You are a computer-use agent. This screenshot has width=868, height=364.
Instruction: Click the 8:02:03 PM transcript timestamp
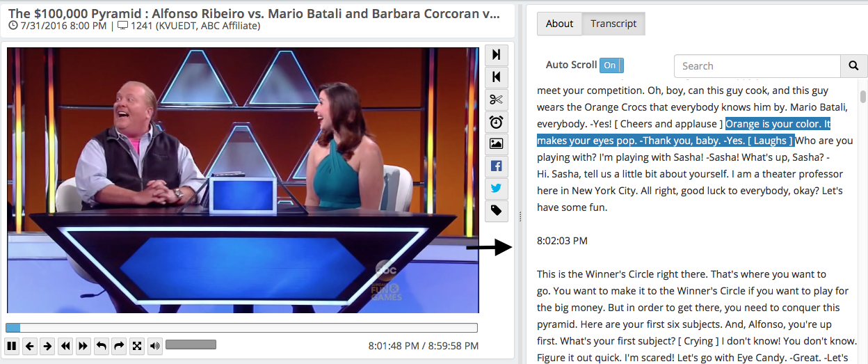562,241
